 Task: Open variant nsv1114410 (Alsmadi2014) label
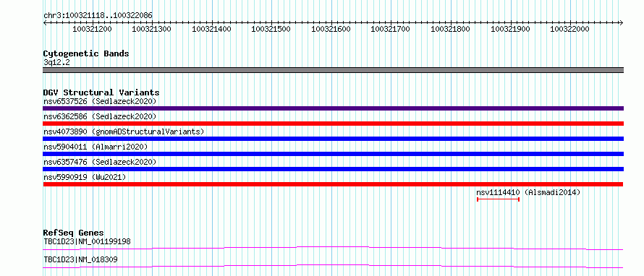pyautogui.click(x=528, y=192)
